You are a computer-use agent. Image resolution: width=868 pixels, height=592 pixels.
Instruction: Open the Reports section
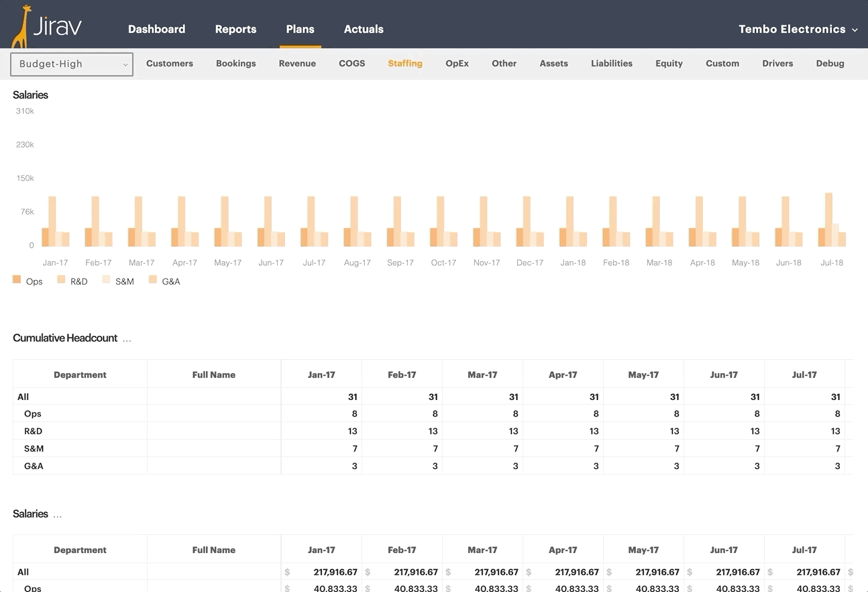click(x=235, y=30)
